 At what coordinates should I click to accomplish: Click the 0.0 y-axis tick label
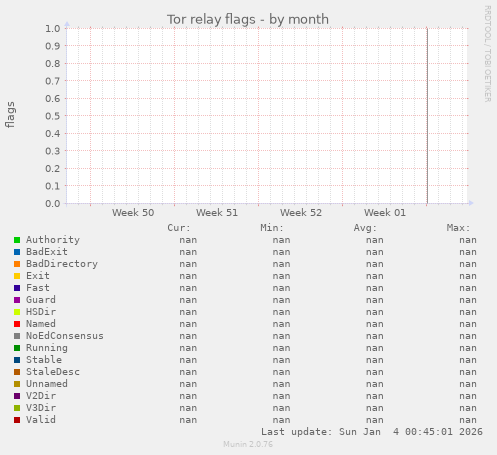click(x=53, y=203)
